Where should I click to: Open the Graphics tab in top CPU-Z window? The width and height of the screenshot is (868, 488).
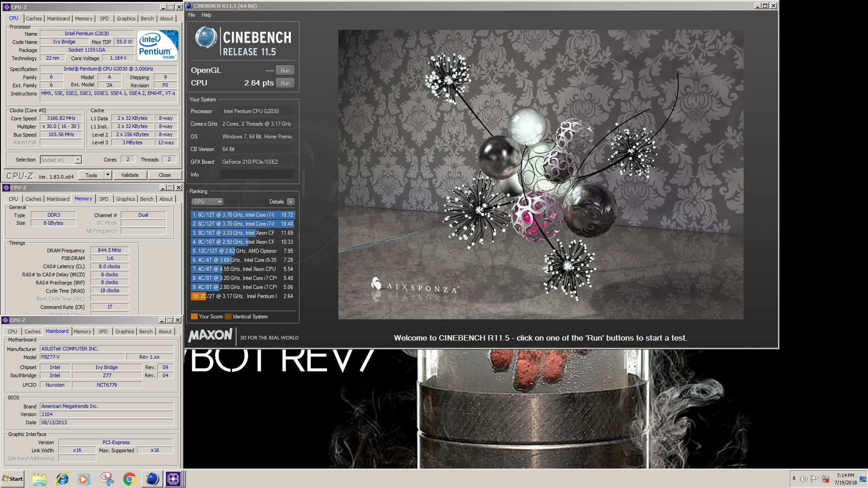tap(126, 19)
